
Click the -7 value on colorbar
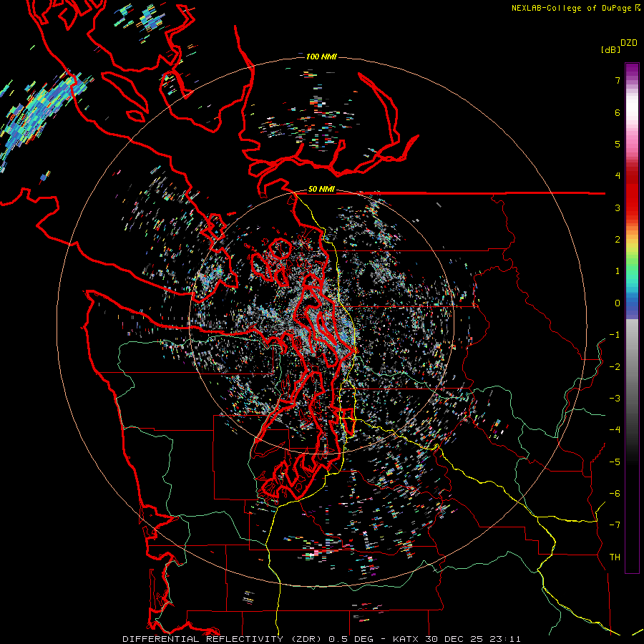pyautogui.click(x=615, y=525)
